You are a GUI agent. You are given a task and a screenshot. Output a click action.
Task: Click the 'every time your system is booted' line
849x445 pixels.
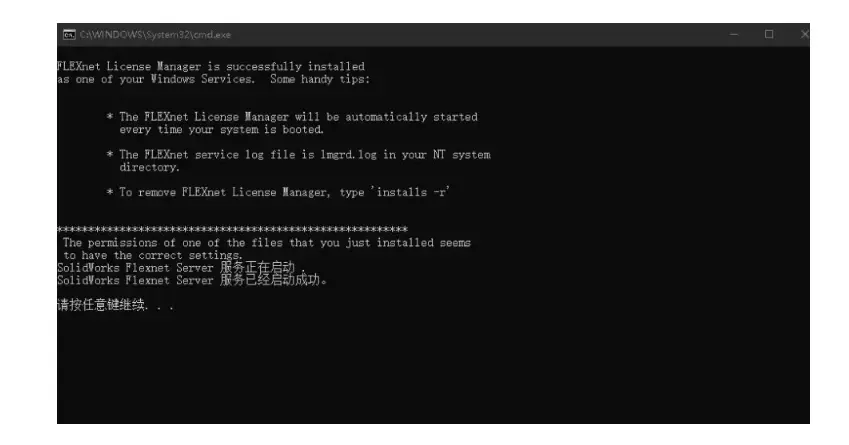coord(221,129)
